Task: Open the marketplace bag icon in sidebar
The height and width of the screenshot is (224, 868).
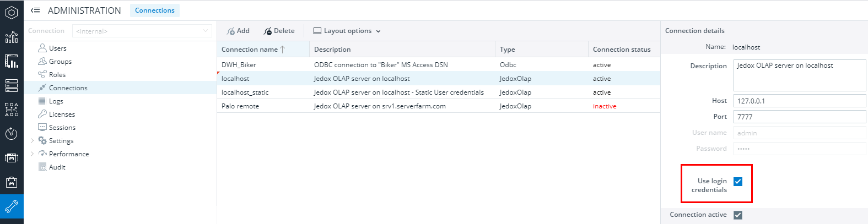Action: tap(12, 182)
